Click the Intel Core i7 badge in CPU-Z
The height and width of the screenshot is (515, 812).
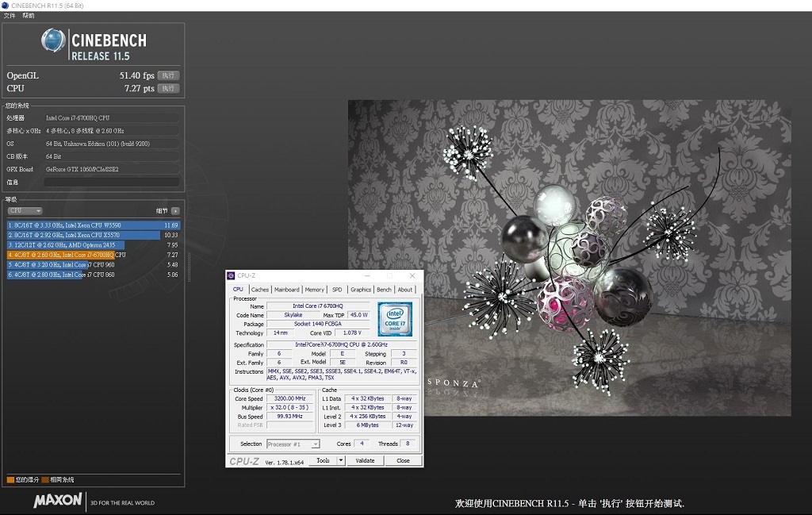[395, 319]
